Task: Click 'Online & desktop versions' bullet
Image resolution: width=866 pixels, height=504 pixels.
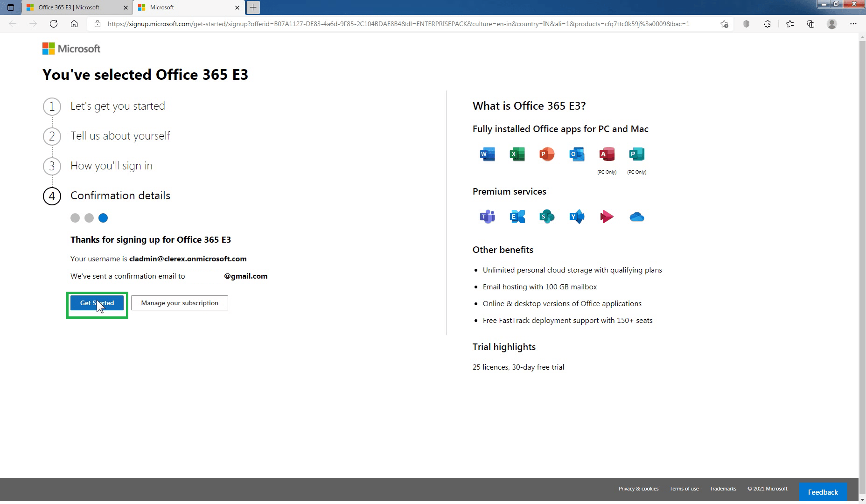Action: click(562, 303)
